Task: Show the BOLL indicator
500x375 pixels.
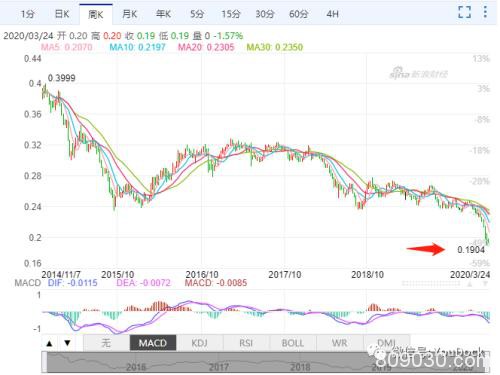Action: pos(293,343)
